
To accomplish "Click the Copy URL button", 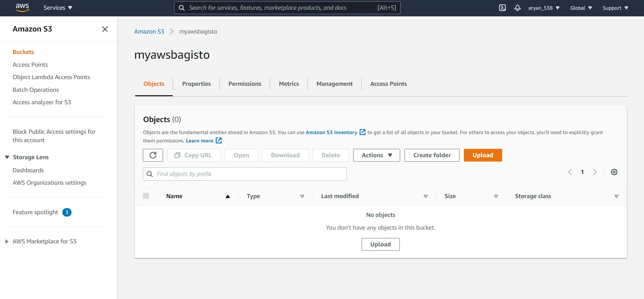I will coord(194,155).
